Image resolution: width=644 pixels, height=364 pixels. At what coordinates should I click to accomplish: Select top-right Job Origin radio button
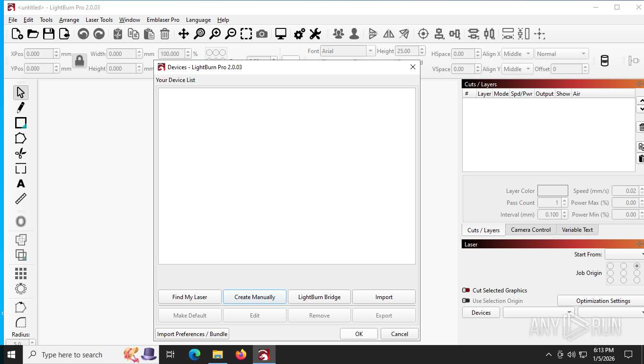pyautogui.click(x=637, y=266)
